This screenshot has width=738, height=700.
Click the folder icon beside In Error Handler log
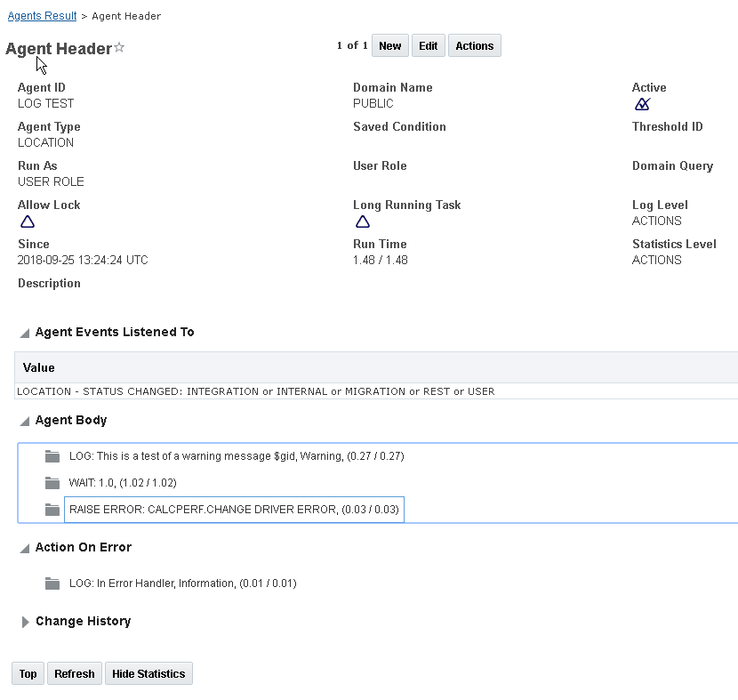tap(52, 583)
